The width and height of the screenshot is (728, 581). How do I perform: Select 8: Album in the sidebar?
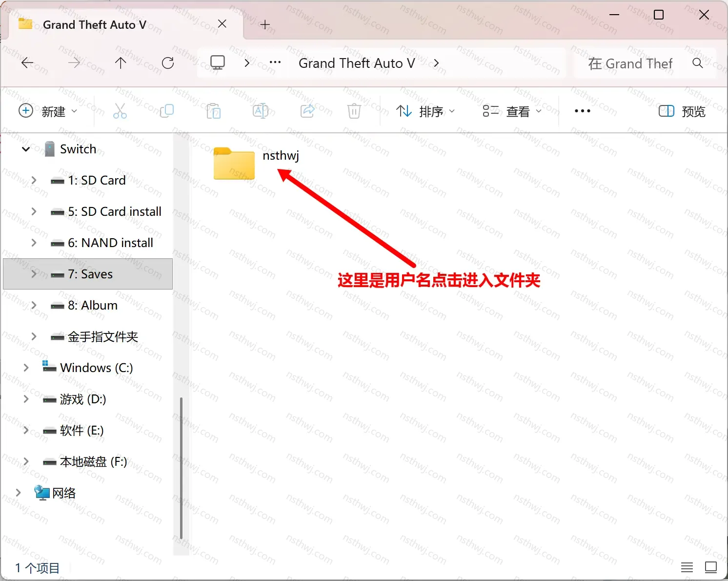(93, 305)
